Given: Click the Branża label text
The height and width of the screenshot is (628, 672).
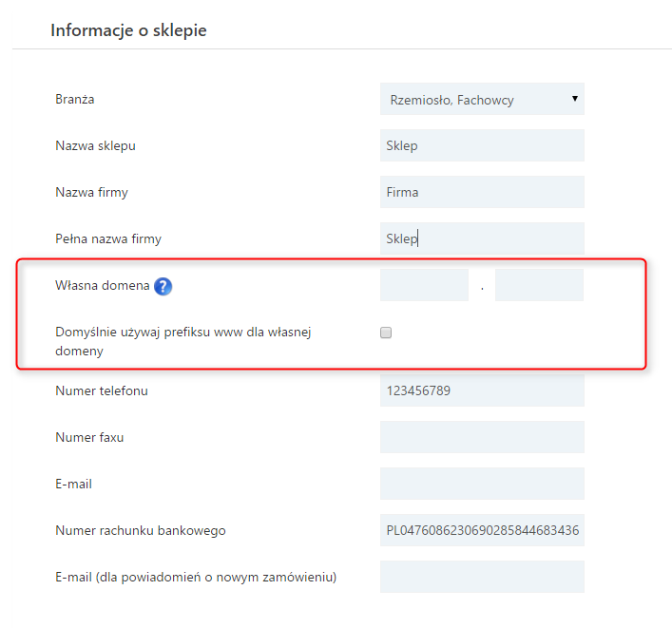Looking at the screenshot, I should coord(75,100).
